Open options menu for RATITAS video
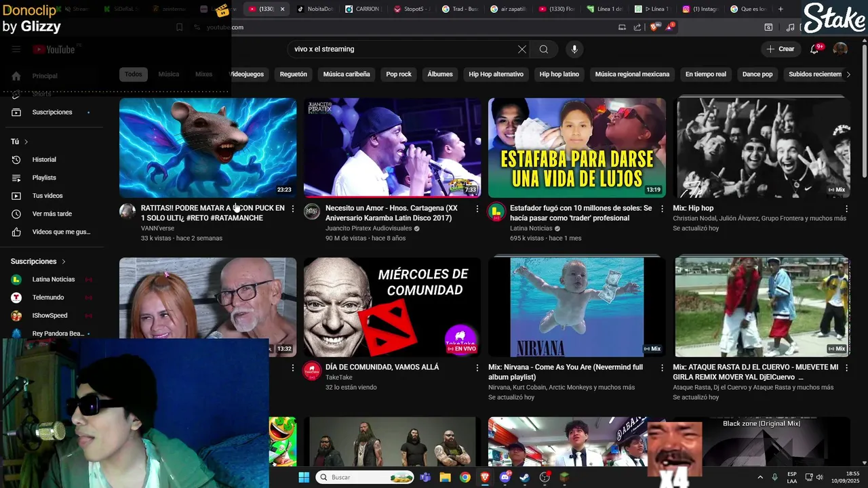 [293, 209]
